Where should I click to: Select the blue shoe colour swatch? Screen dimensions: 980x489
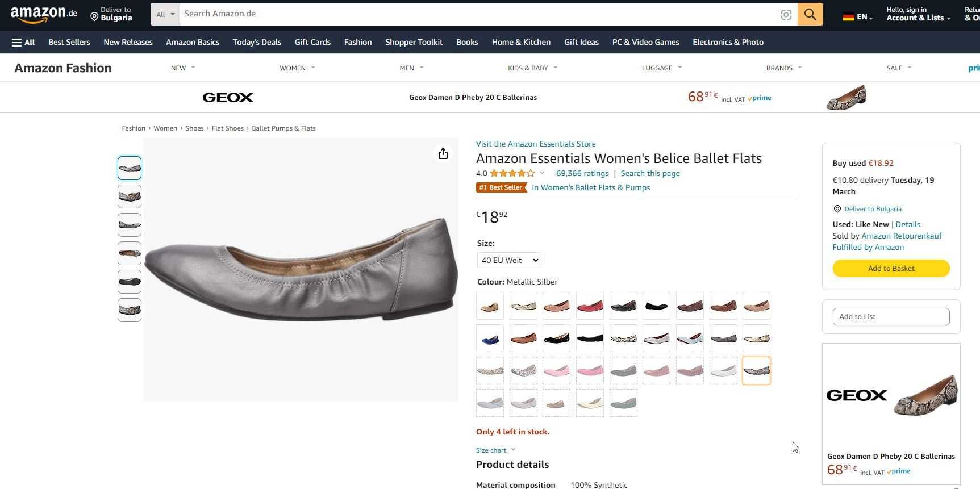[490, 338]
